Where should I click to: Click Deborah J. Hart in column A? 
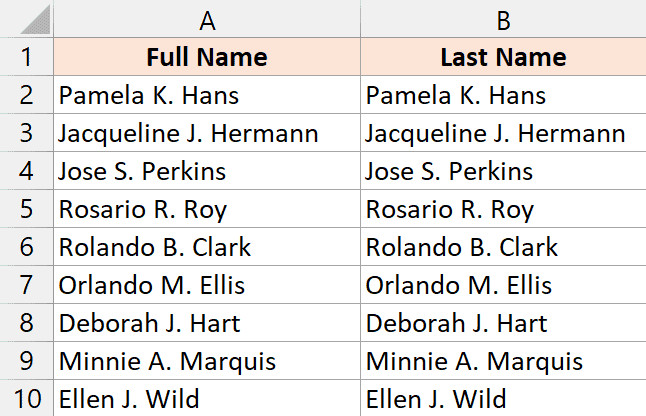[150, 324]
